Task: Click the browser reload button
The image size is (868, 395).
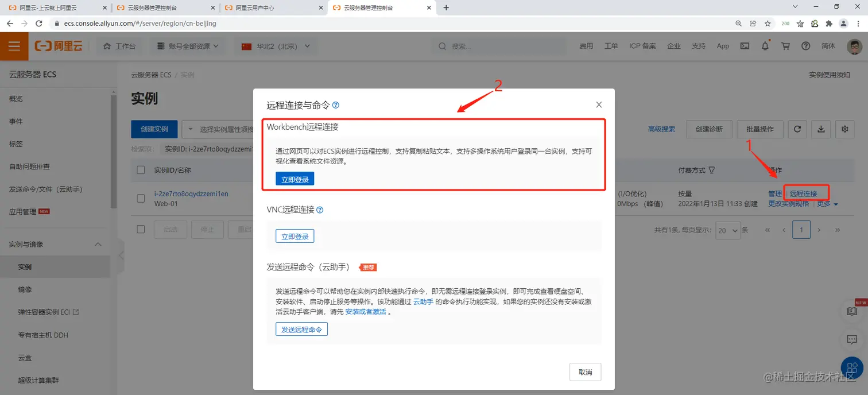Action: coord(38,24)
